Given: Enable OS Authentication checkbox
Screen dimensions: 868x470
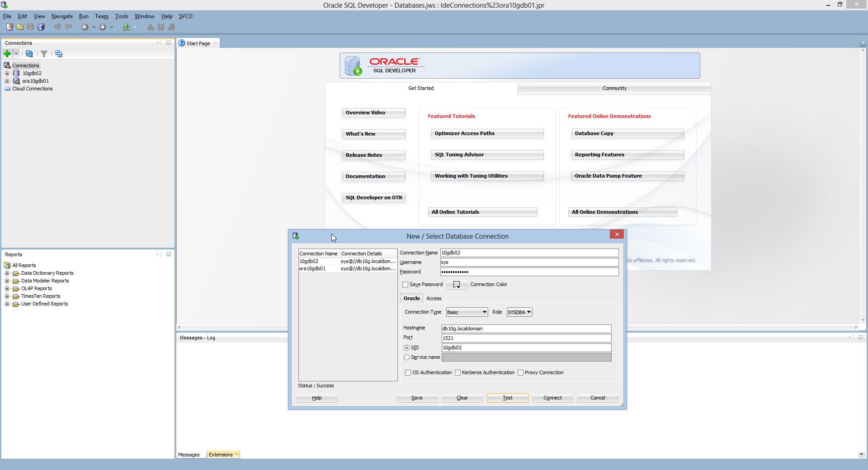Looking at the screenshot, I should click(408, 373).
